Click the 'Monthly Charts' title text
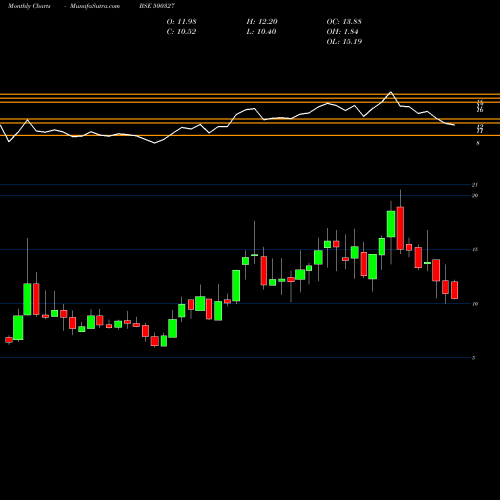Viewport: 500px width, 500px height. coord(29,6)
